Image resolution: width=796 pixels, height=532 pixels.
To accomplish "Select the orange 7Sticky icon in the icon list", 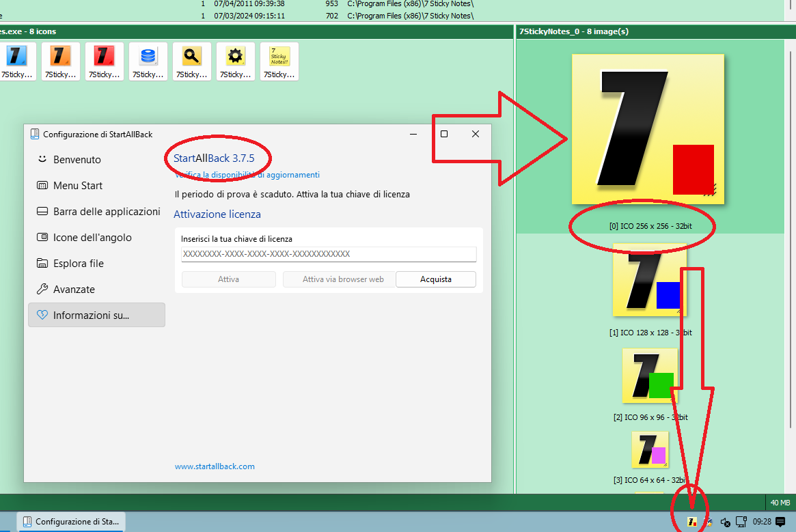I will pos(60,61).
